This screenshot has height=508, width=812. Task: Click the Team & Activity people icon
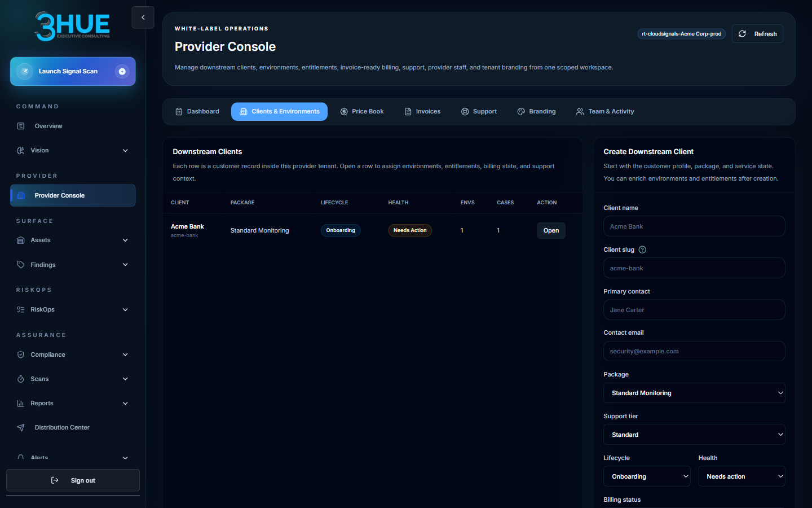[x=580, y=112]
